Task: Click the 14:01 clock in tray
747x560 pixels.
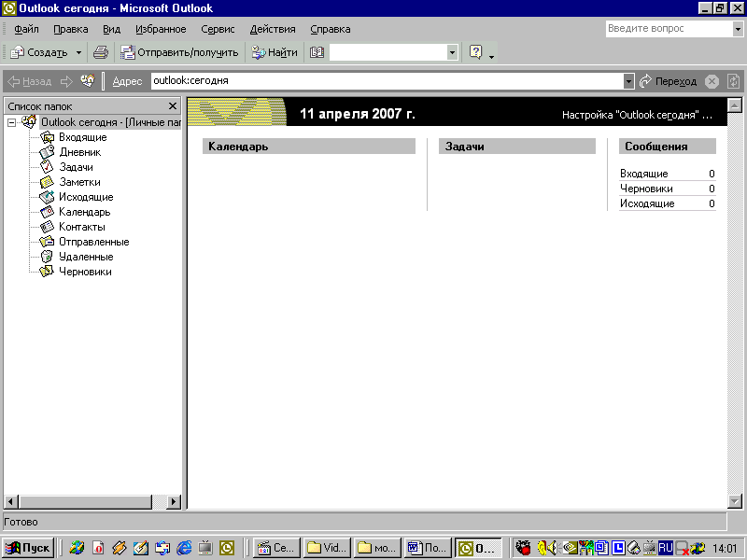Action: [x=725, y=549]
